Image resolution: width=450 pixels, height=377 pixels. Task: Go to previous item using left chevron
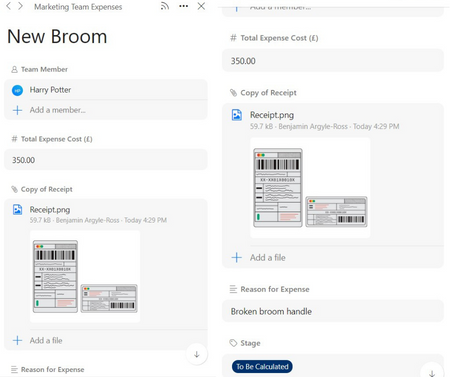pos(9,6)
